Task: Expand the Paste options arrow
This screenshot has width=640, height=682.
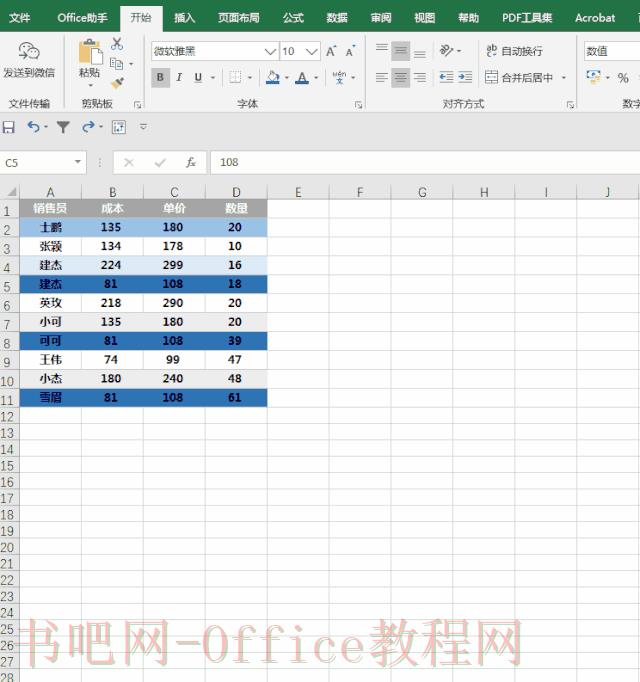Action: 90,85
